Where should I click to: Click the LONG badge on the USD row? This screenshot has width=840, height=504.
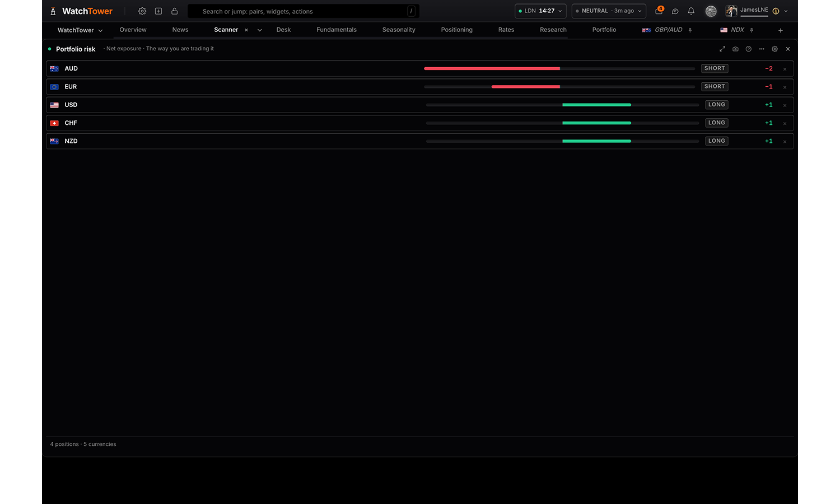click(x=717, y=105)
